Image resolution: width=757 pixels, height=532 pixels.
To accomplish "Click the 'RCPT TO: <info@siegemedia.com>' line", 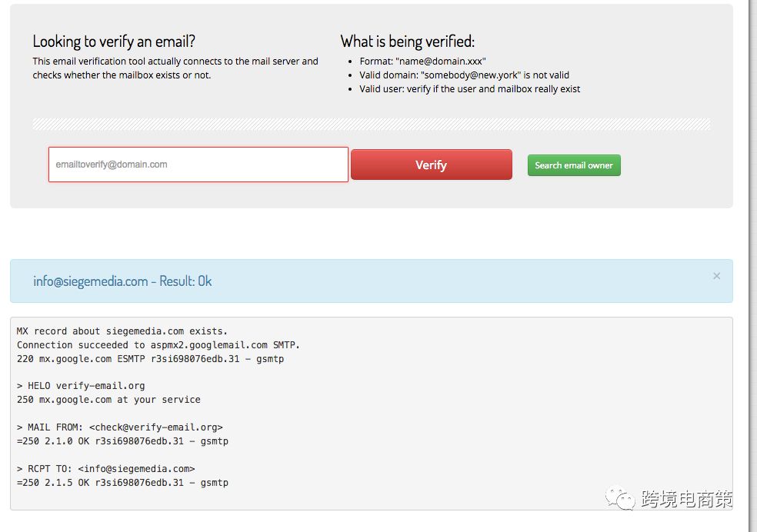I will (106, 469).
